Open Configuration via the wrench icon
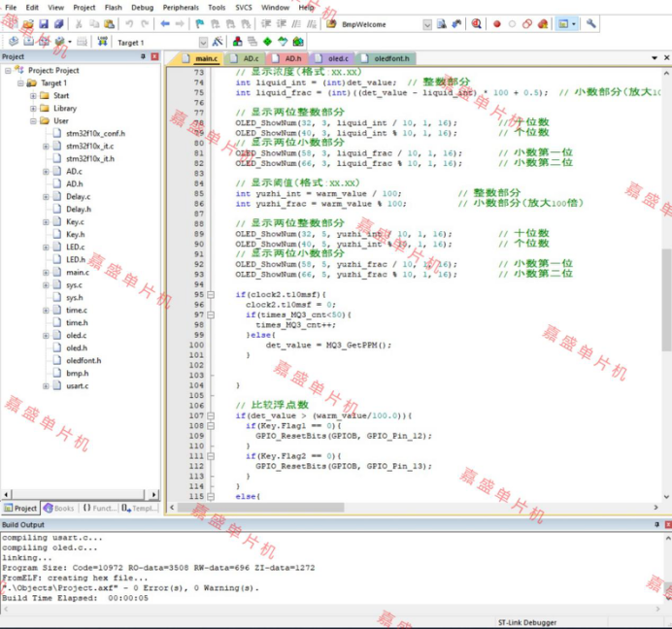The width and height of the screenshot is (672, 629). (x=591, y=23)
